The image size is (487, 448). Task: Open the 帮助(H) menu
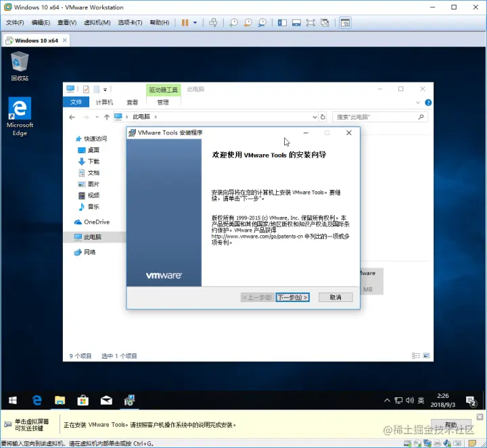pos(160,23)
